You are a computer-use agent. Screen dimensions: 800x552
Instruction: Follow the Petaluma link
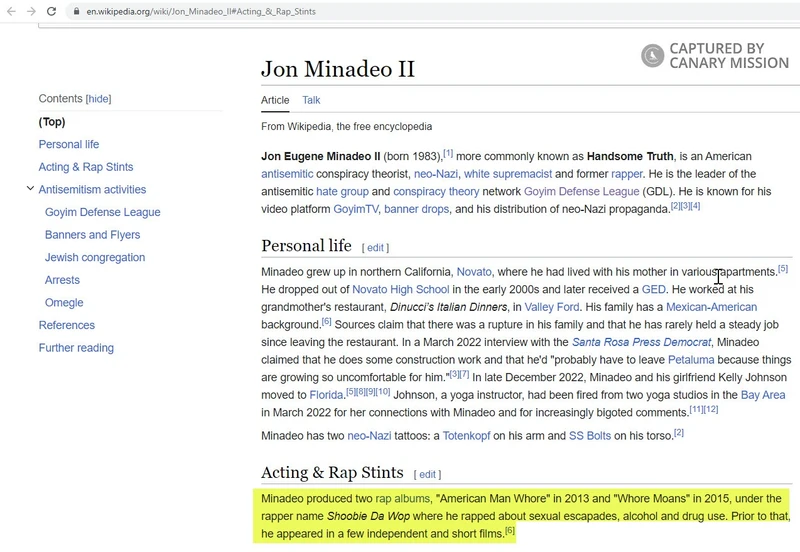point(691,360)
